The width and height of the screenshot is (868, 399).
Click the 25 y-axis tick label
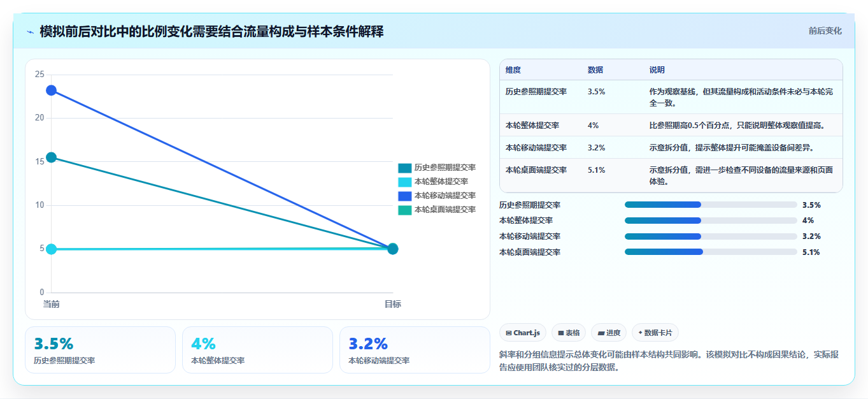[x=39, y=75]
